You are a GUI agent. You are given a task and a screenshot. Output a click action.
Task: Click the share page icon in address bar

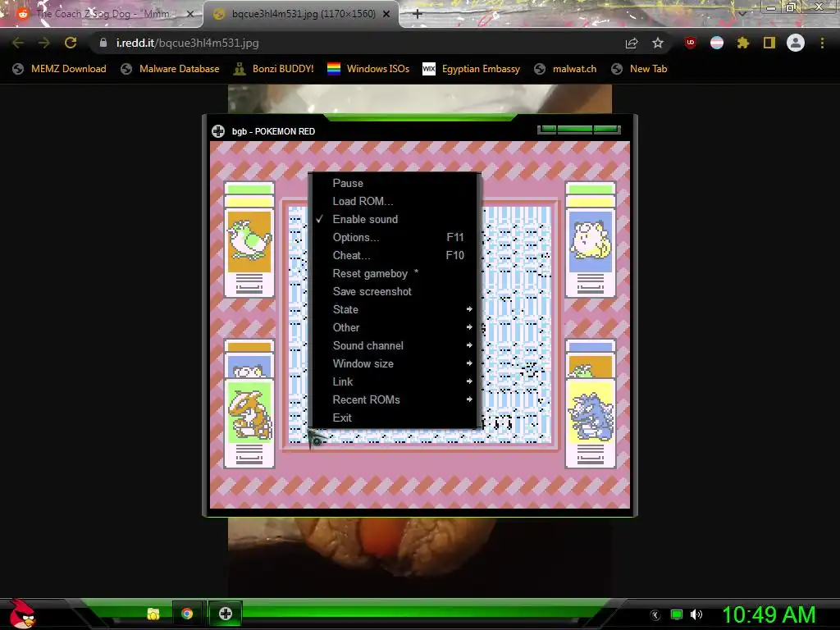(632, 43)
